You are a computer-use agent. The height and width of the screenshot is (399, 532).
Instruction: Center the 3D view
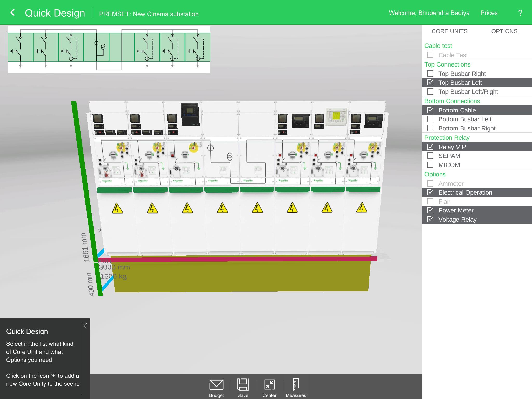tap(269, 385)
